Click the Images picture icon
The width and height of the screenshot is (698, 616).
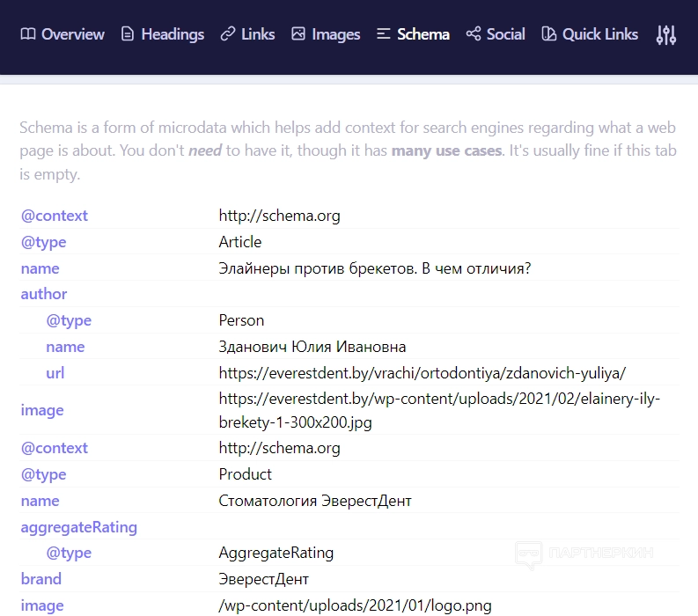pyautogui.click(x=298, y=34)
